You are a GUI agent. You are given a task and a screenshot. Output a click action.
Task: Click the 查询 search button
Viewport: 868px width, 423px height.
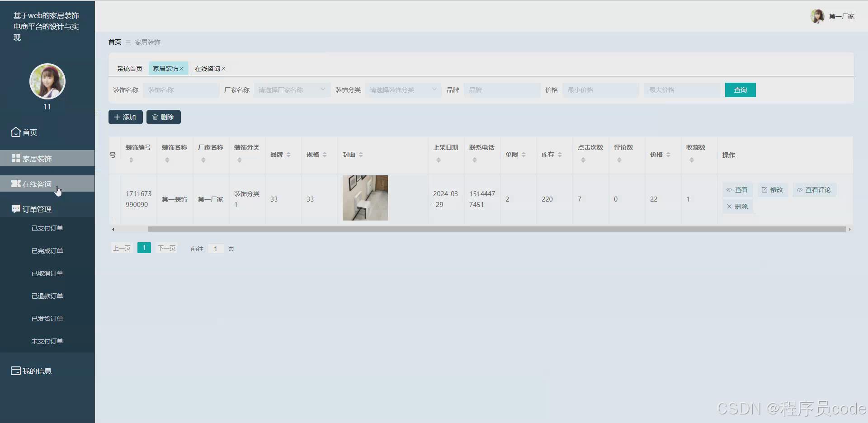tap(740, 89)
